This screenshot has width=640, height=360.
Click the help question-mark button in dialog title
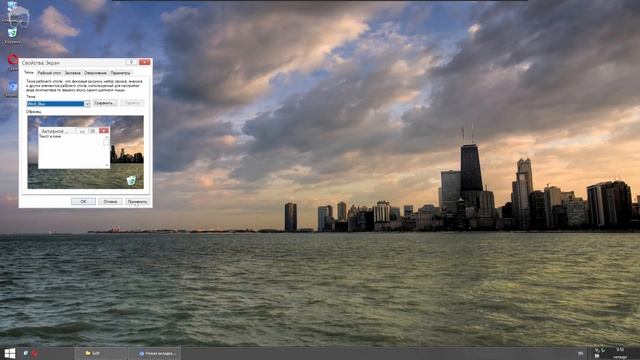click(131, 62)
